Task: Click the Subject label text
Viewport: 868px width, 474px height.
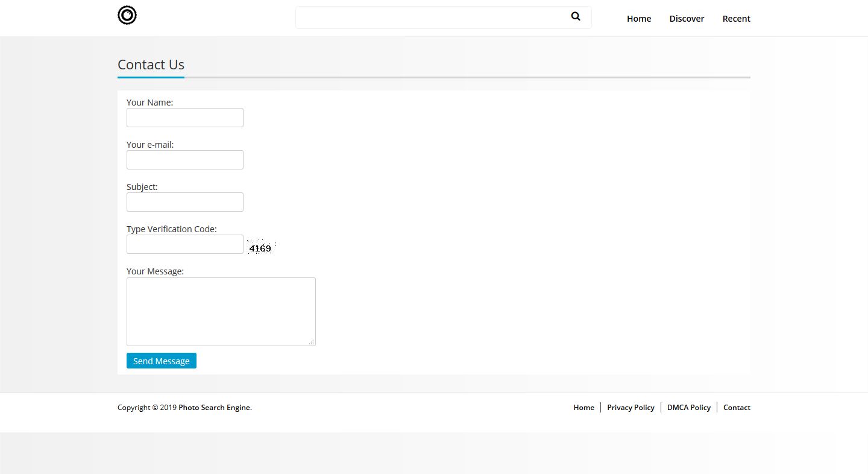Action: [142, 187]
